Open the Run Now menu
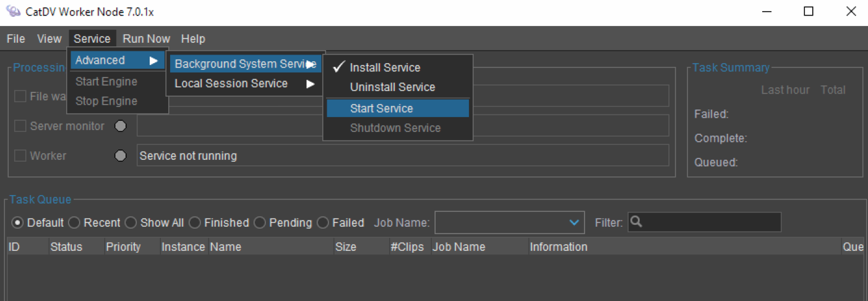Viewport: 868px width, 301px height. [x=146, y=38]
